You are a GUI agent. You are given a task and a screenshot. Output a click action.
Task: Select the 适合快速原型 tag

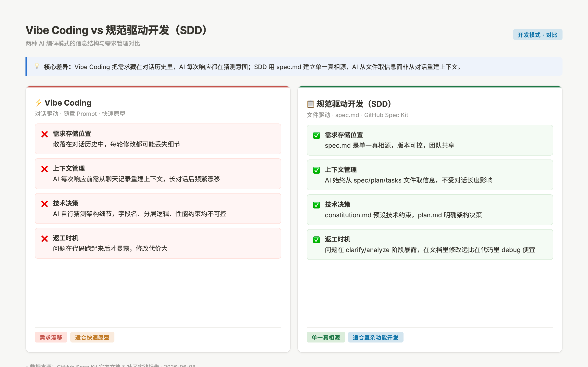pyautogui.click(x=92, y=337)
